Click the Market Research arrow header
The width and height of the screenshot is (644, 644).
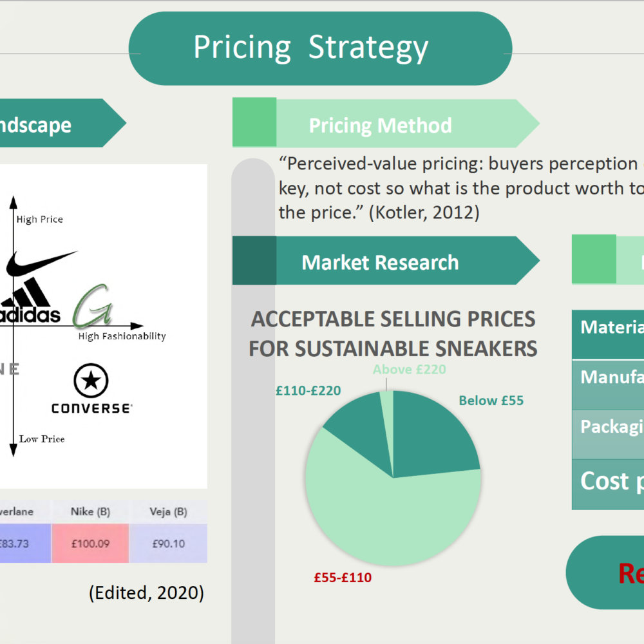tap(386, 261)
